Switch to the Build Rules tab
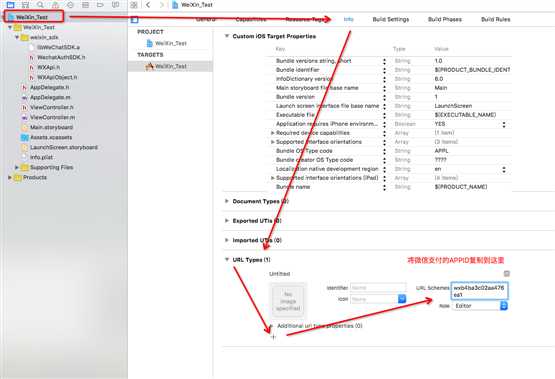The height and width of the screenshot is (379, 555). 496,19
